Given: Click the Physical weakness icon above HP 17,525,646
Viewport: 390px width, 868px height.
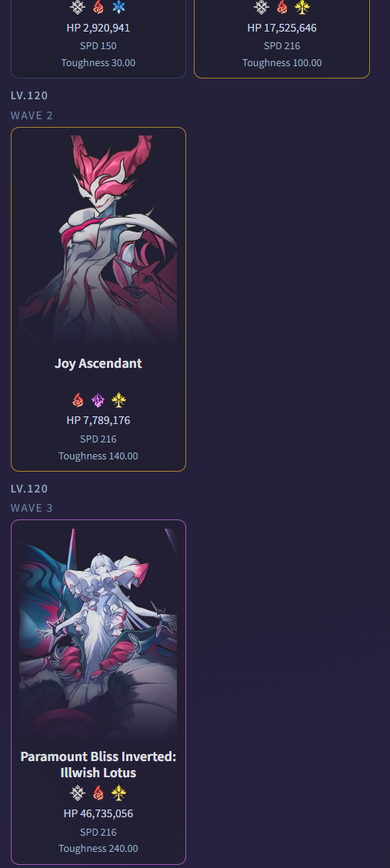Looking at the screenshot, I should (262, 7).
